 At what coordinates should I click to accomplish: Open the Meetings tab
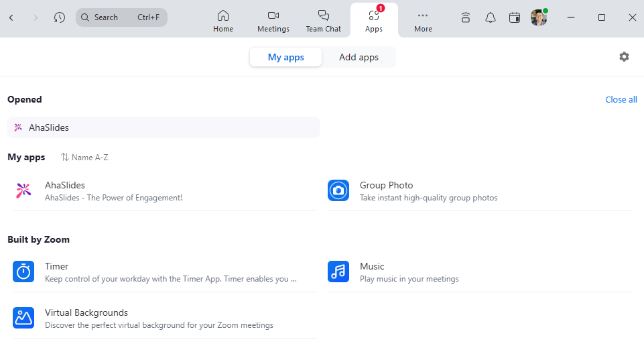273,20
